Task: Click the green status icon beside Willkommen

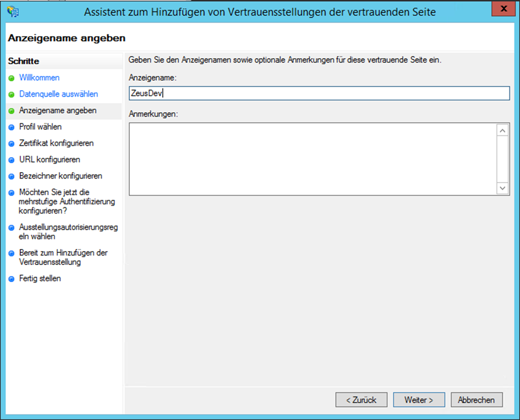Action: coord(12,78)
